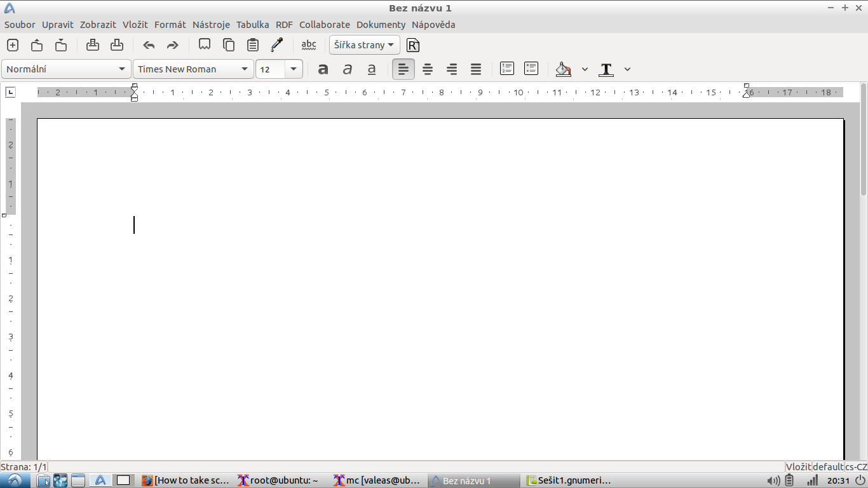Screen dimensions: 868x488
Task: Open the RDF menu
Action: [284, 25]
